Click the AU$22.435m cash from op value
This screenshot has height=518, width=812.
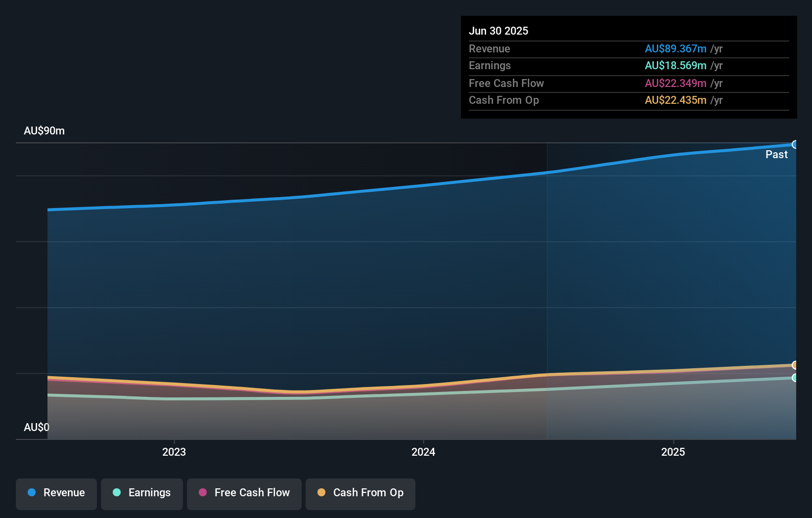click(676, 100)
